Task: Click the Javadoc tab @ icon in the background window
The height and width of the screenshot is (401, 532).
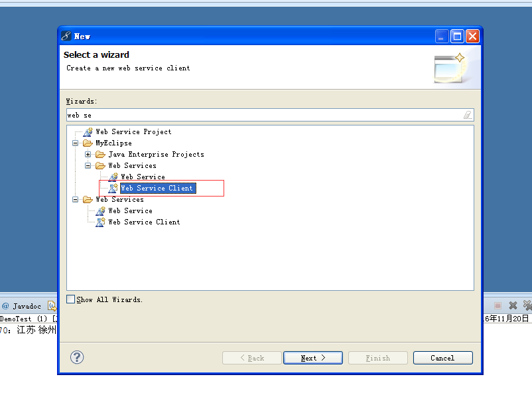Action: point(5,306)
